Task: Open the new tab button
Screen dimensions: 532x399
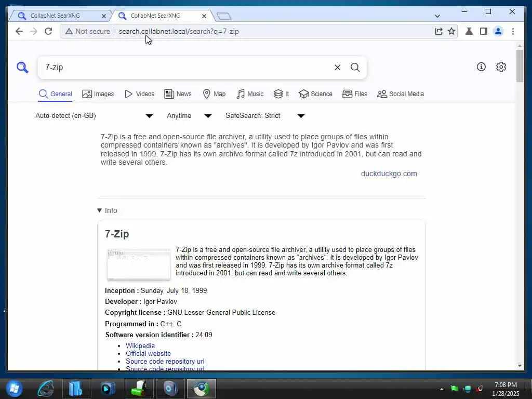Action: [x=224, y=16]
